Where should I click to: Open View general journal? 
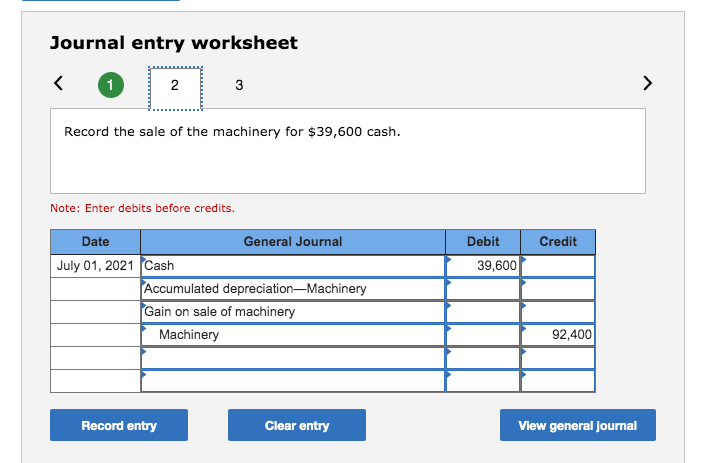(578, 425)
